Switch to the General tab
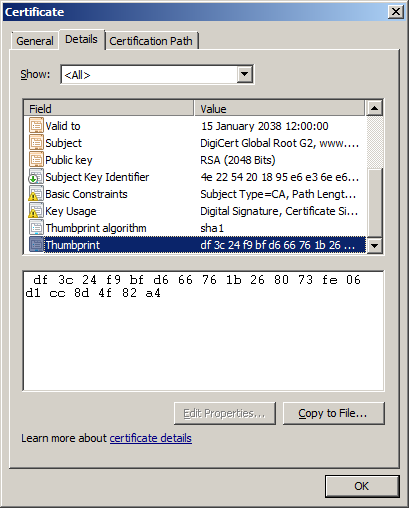Screen dimensions: 409x508 point(35,41)
